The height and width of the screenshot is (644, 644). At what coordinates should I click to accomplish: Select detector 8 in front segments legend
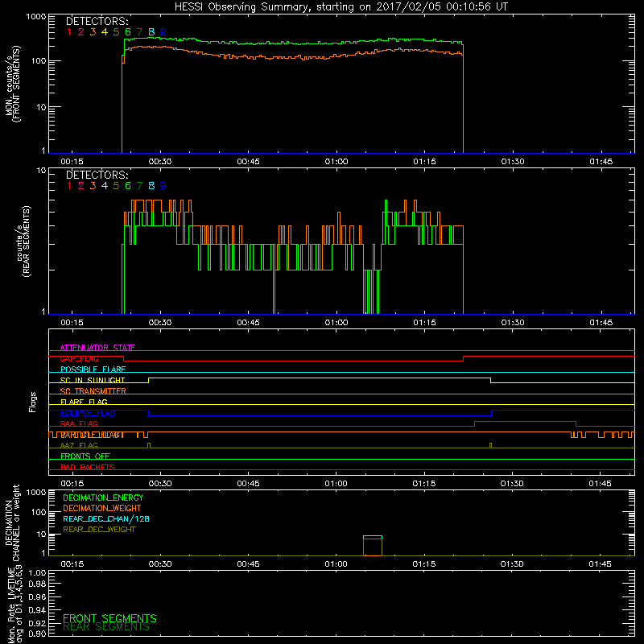point(151,32)
